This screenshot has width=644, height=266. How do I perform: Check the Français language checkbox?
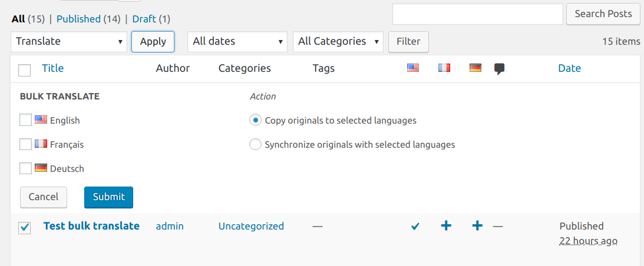25,145
